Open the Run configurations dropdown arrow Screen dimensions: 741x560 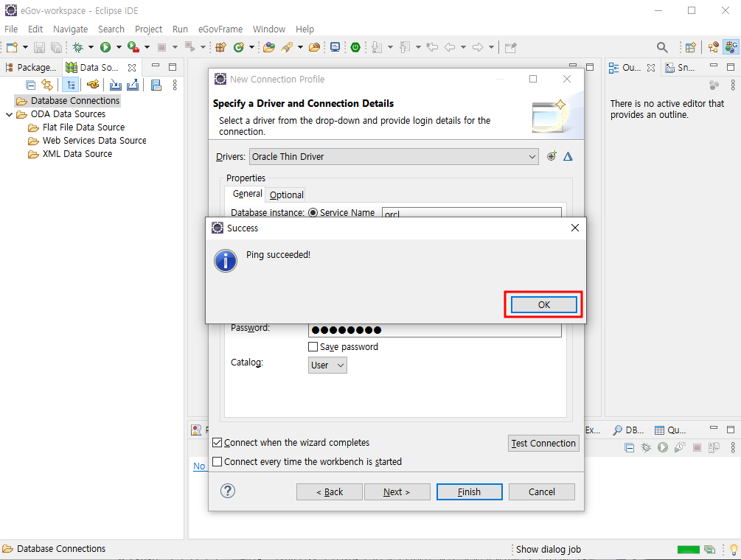coord(119,47)
